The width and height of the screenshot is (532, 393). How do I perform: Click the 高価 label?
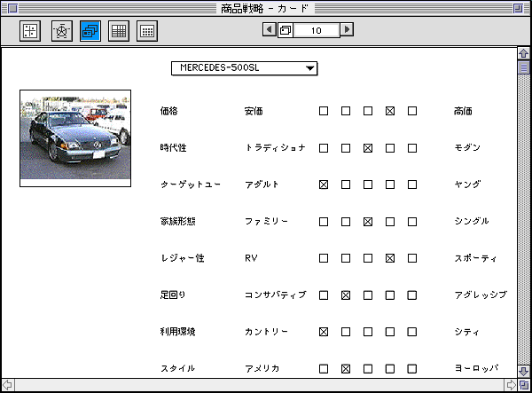(x=463, y=111)
